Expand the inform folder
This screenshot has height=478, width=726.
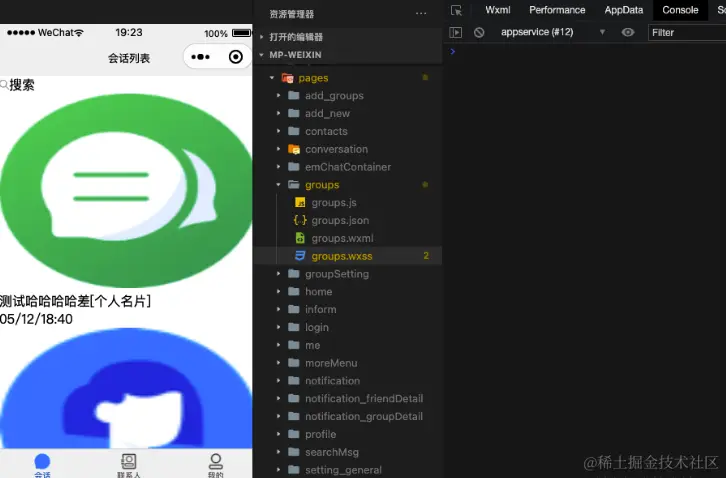click(x=348, y=309)
